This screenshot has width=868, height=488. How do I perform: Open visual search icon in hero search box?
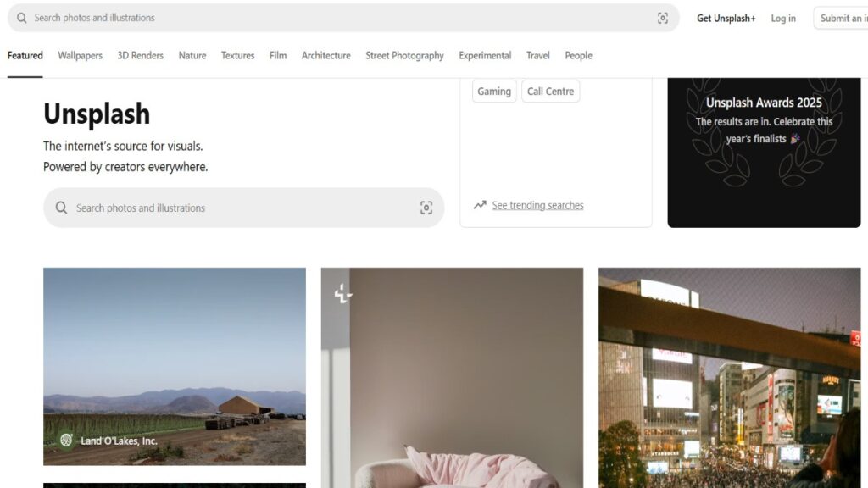click(x=426, y=208)
